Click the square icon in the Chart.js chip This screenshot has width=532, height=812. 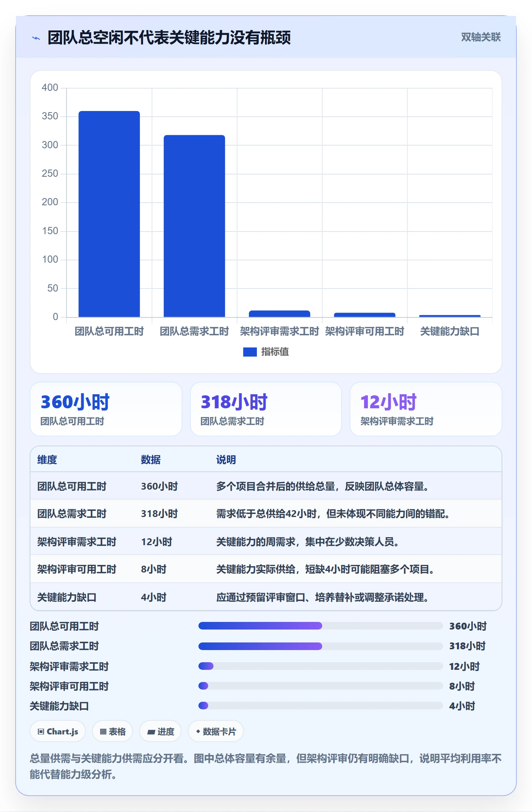(41, 732)
